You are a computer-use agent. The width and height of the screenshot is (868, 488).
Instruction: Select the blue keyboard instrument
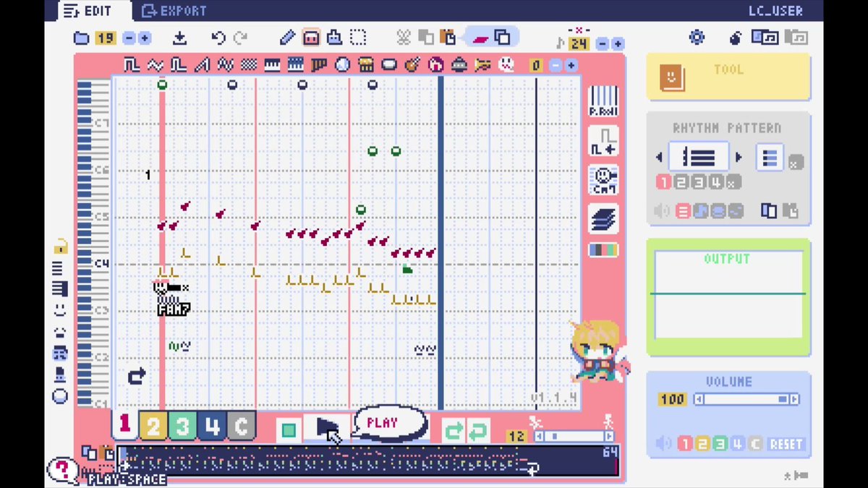click(295, 65)
